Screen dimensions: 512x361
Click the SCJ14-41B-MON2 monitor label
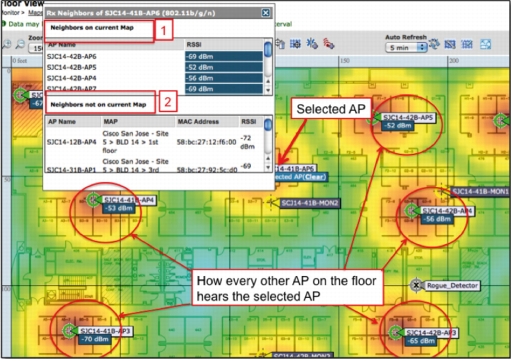[x=310, y=203]
